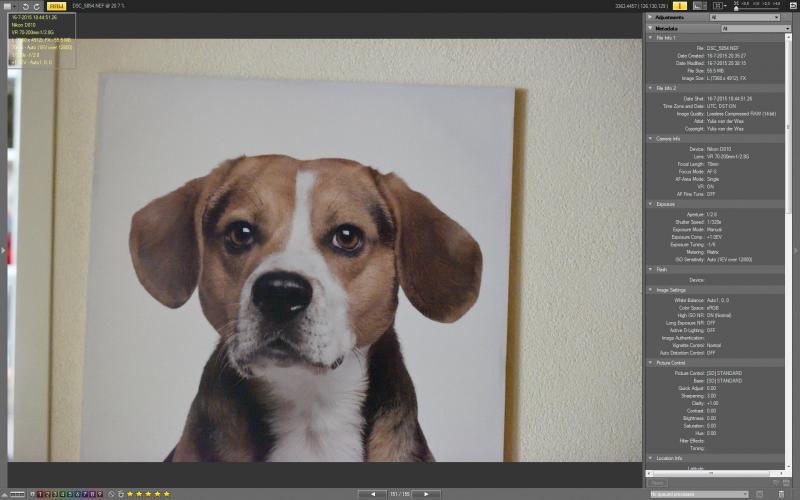Collapse the Metadata panel

(650, 28)
